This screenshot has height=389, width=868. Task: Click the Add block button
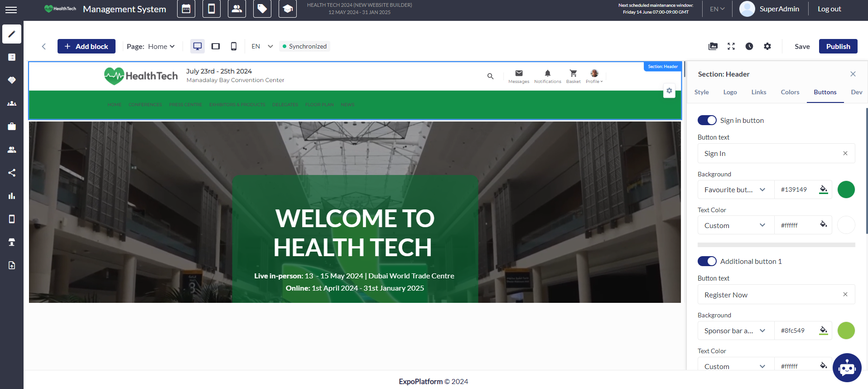click(x=87, y=46)
